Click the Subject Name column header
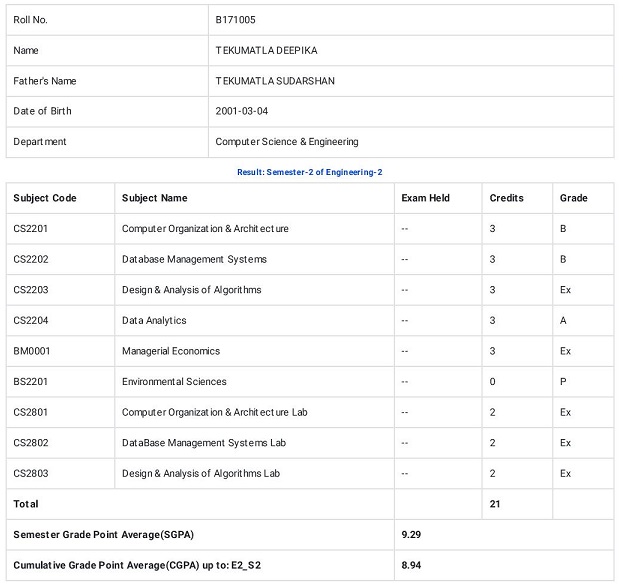Viewport: 623px width, 585px height. tap(154, 198)
